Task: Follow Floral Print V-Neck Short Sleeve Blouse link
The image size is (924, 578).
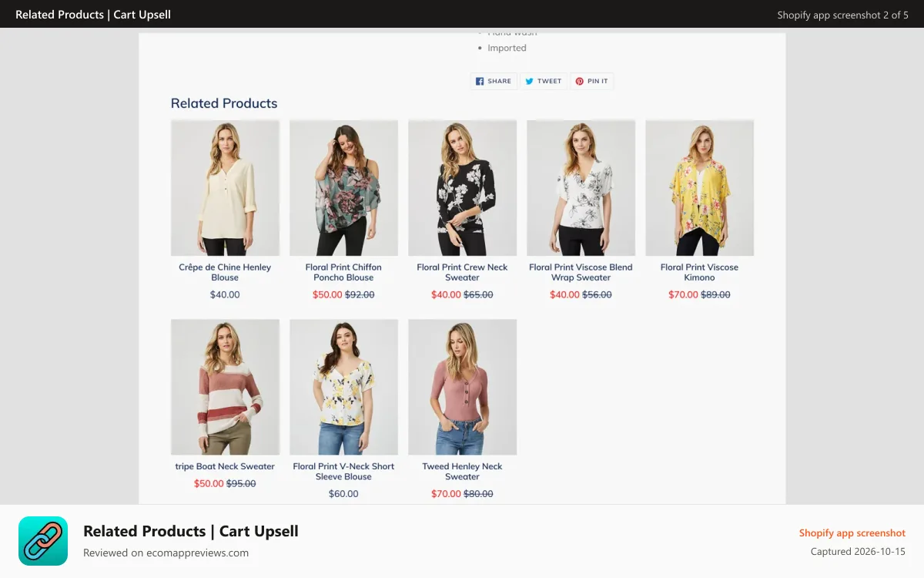Action: [343, 471]
